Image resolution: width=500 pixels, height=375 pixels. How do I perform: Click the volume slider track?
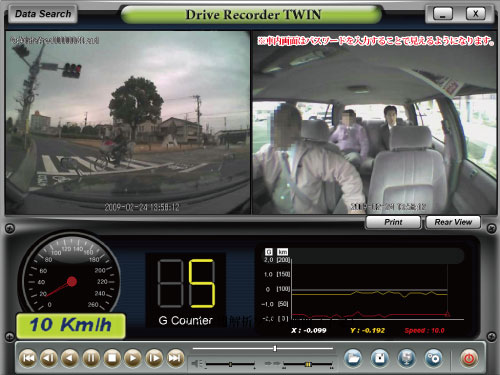(x=230, y=364)
